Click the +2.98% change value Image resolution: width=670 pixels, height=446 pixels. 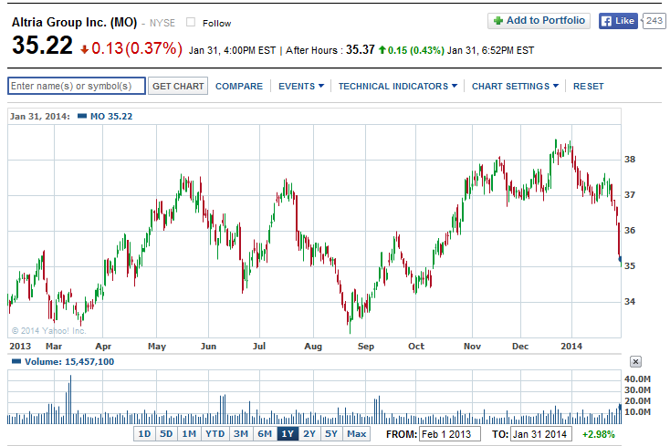(598, 434)
